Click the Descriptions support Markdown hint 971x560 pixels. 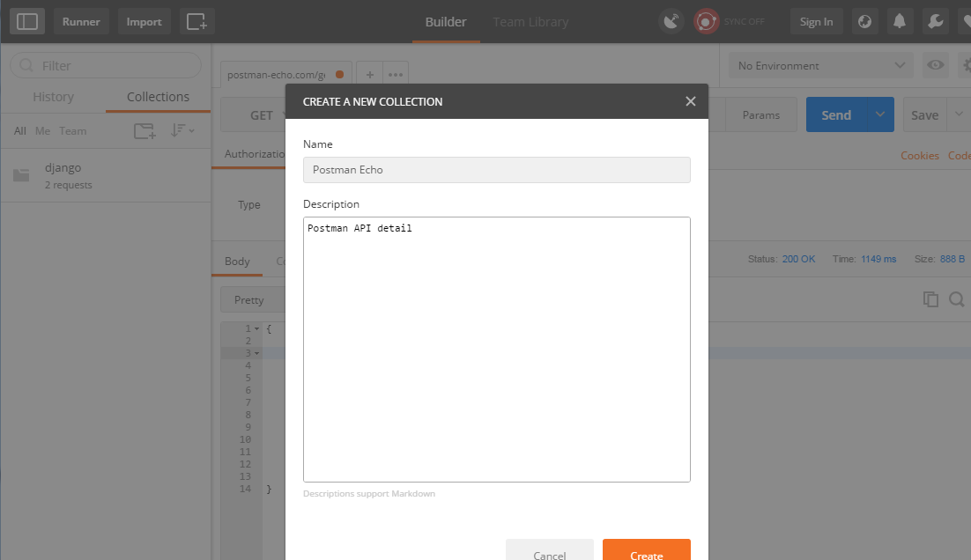coord(369,493)
